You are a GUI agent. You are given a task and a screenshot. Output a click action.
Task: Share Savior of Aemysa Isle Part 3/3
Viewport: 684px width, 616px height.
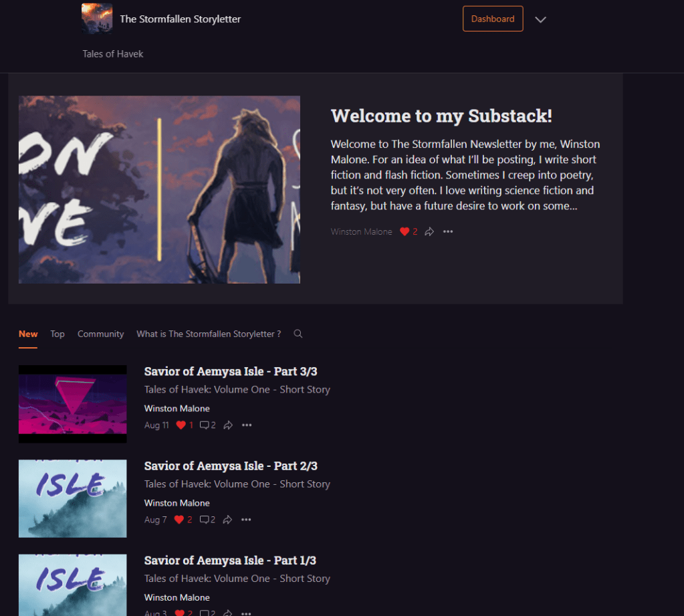pyautogui.click(x=228, y=425)
